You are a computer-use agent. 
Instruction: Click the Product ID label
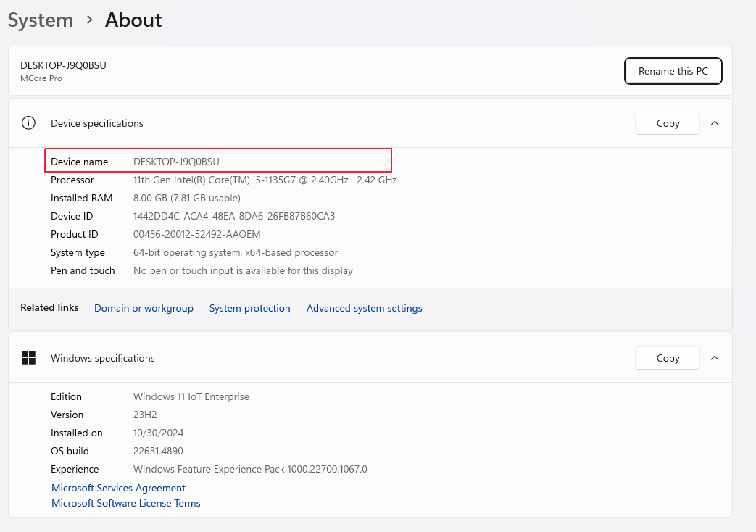tap(74, 234)
